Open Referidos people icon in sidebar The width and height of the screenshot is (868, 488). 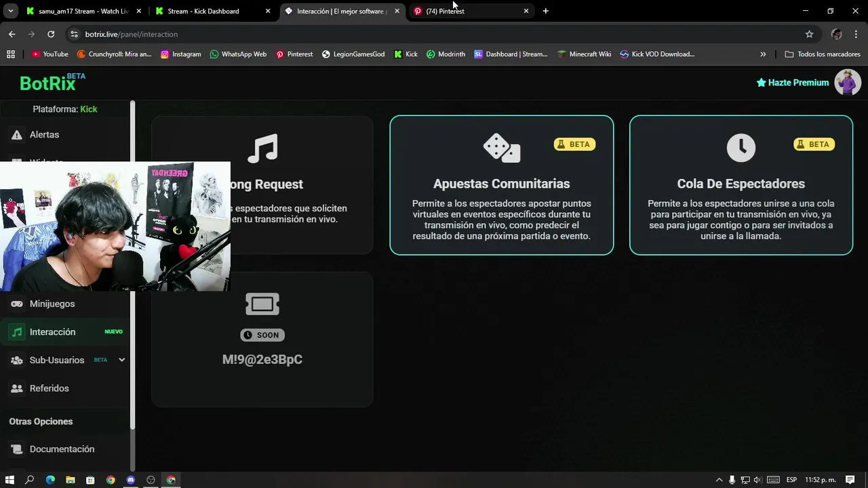tap(17, 388)
